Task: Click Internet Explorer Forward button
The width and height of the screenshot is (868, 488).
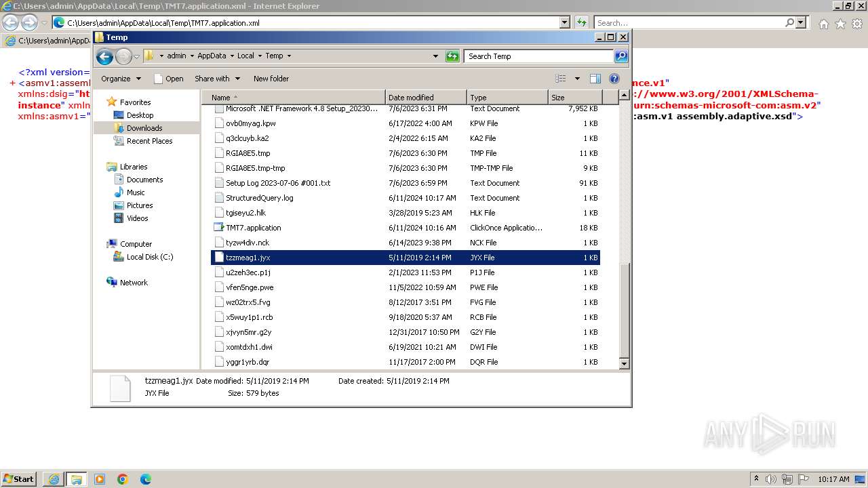Action: 29,22
